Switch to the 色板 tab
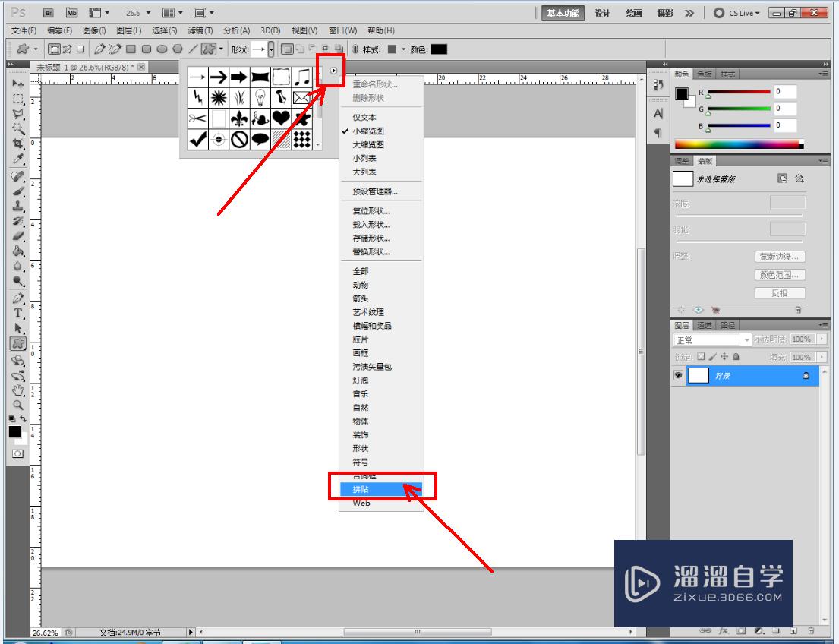 705,74
